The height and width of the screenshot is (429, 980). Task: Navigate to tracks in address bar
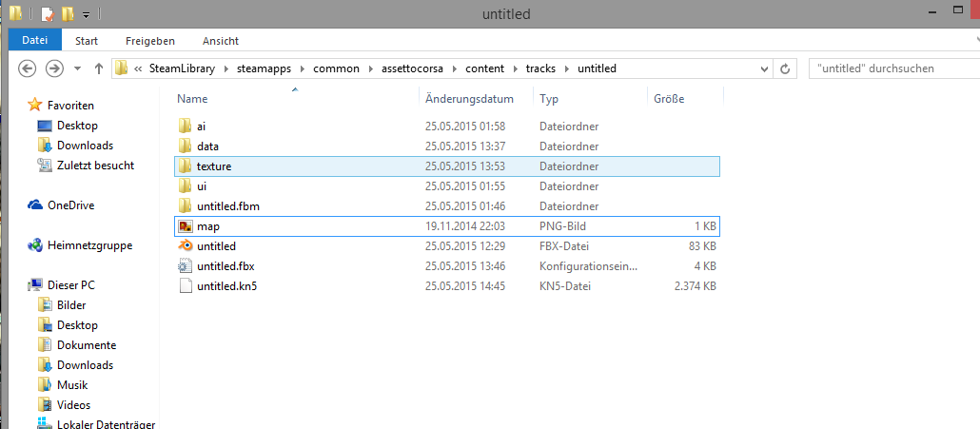point(540,68)
